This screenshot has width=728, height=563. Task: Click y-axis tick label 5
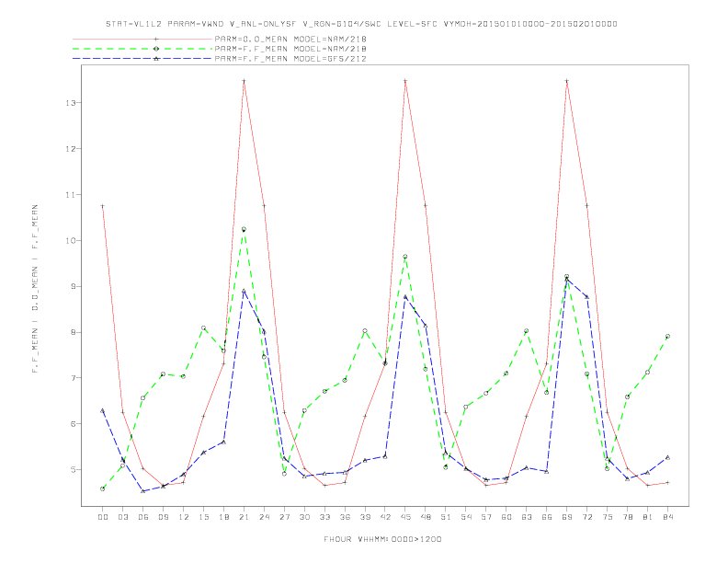(x=73, y=470)
